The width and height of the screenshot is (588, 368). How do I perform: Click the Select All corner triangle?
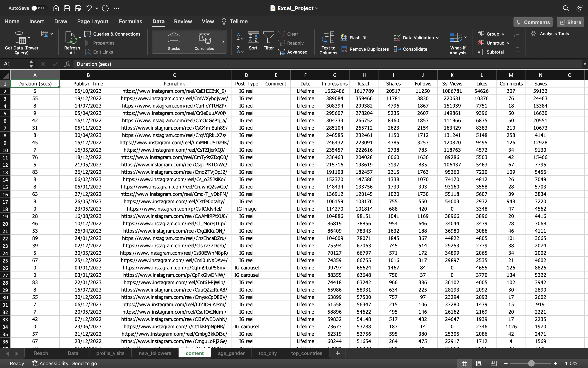(x=5, y=75)
